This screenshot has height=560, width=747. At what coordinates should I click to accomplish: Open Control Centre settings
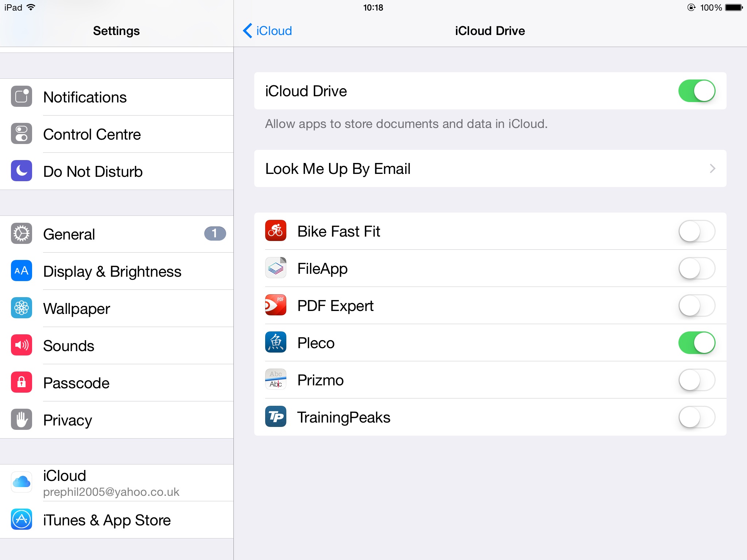pos(117,134)
